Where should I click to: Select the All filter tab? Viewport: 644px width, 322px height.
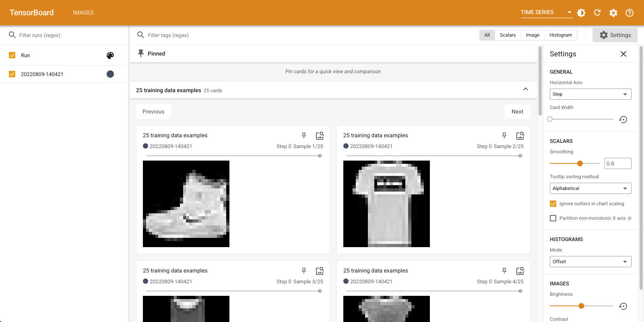click(x=487, y=35)
